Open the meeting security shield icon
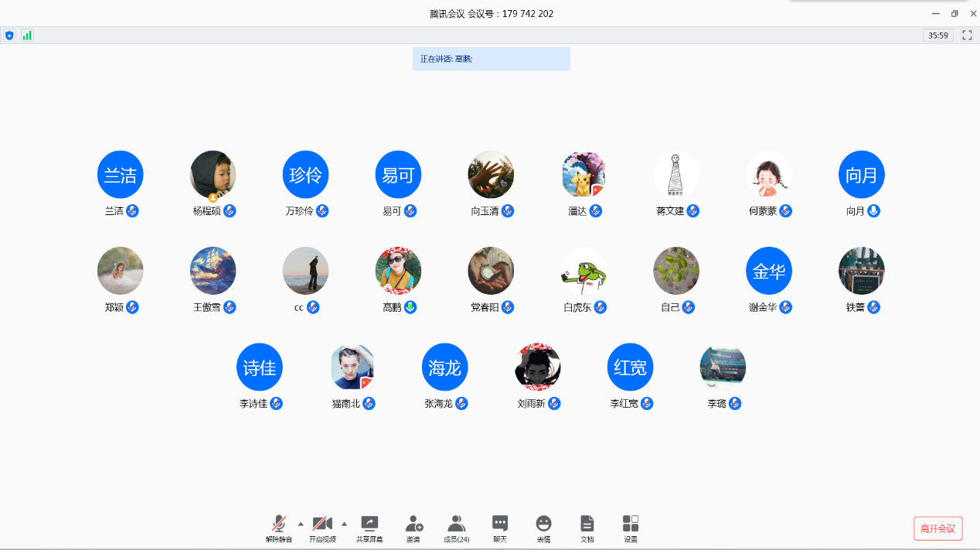The image size is (980, 550). 9,36
